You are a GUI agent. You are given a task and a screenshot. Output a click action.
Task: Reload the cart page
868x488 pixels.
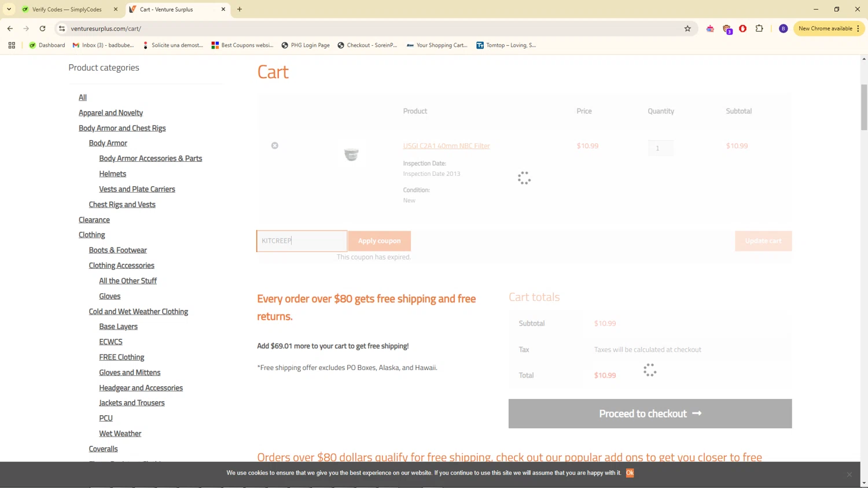42,28
